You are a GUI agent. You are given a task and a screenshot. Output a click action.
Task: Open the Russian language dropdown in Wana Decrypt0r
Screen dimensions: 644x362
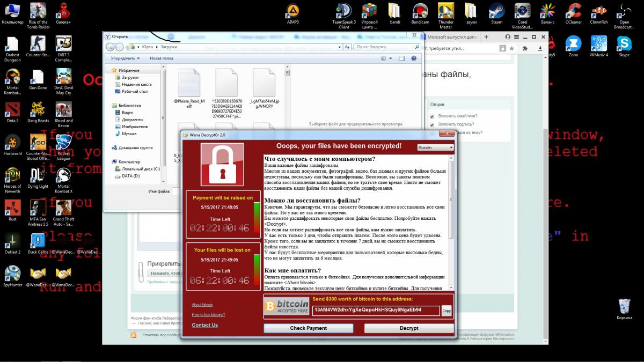[x=435, y=147]
